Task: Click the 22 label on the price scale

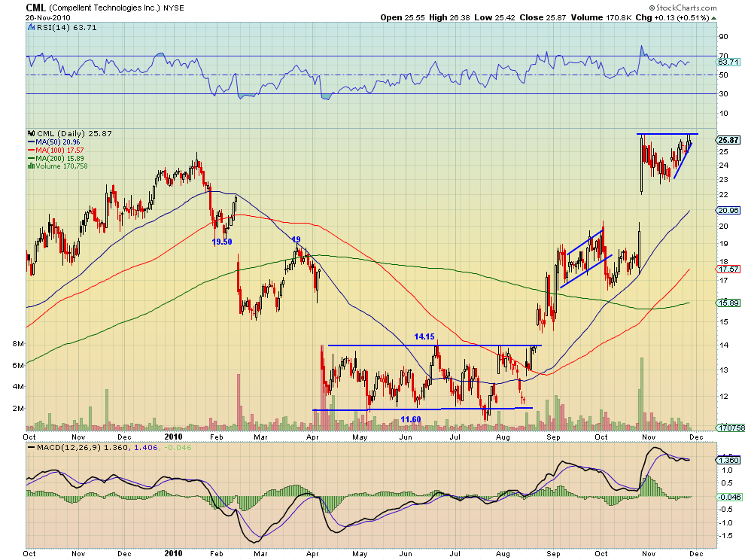Action: [724, 195]
